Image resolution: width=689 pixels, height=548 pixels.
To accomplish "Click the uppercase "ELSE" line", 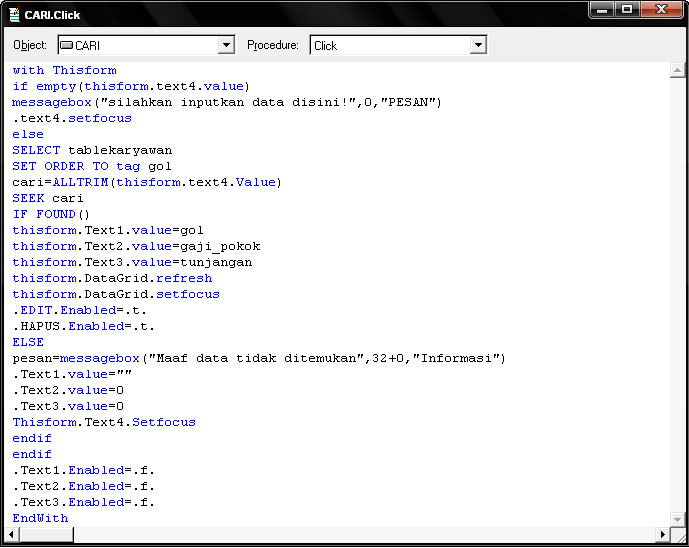I will point(28,342).
